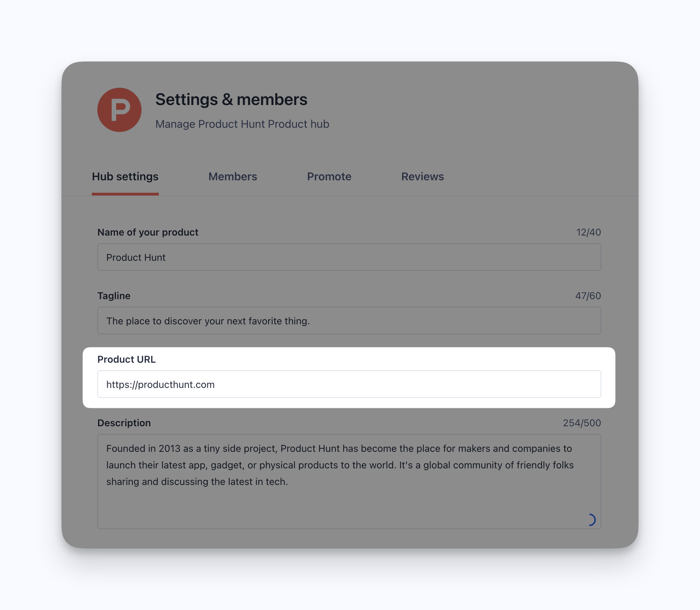Open the Promote tab

329,177
